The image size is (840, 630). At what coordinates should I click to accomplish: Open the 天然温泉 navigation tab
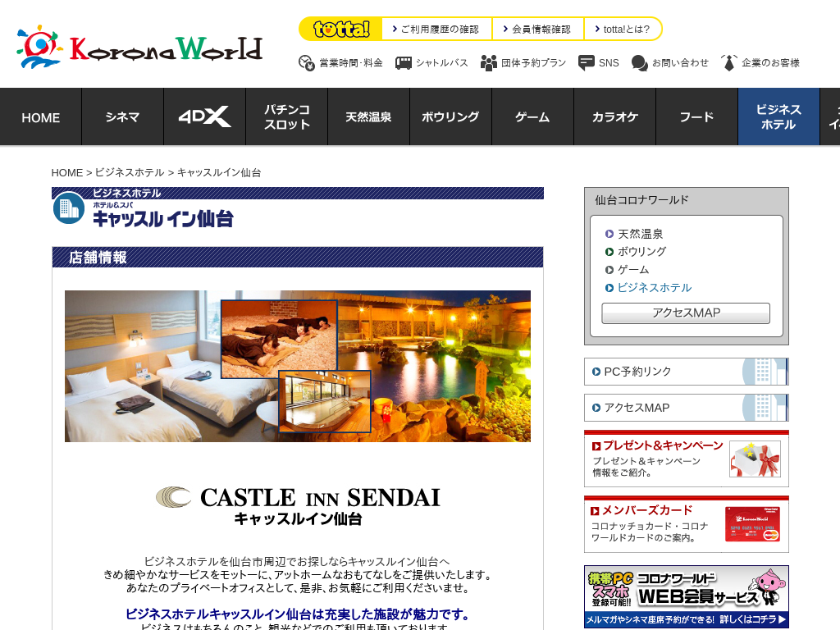pos(368,116)
